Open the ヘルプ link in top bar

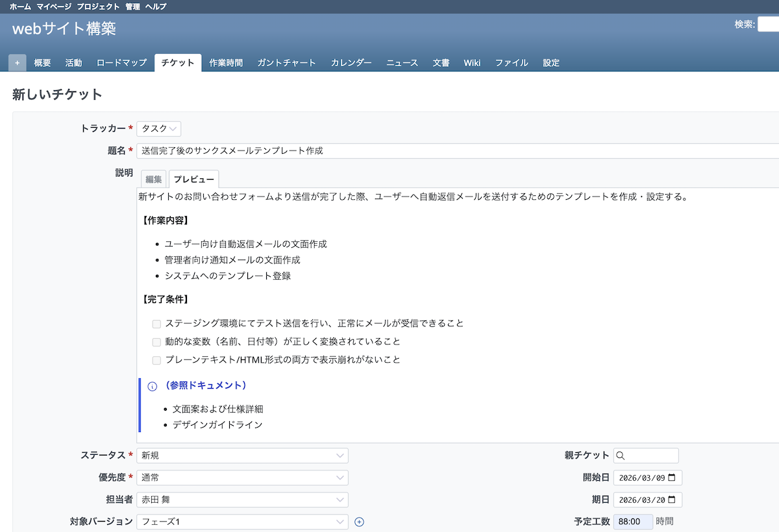(156, 6)
